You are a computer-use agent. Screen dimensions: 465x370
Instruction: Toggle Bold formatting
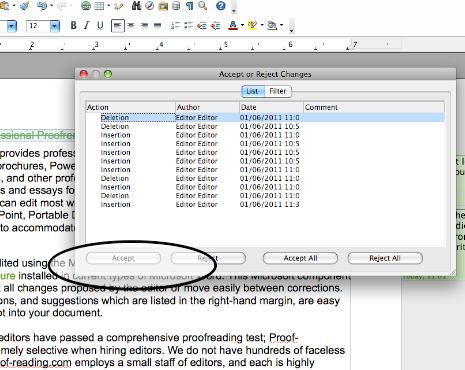(73, 25)
